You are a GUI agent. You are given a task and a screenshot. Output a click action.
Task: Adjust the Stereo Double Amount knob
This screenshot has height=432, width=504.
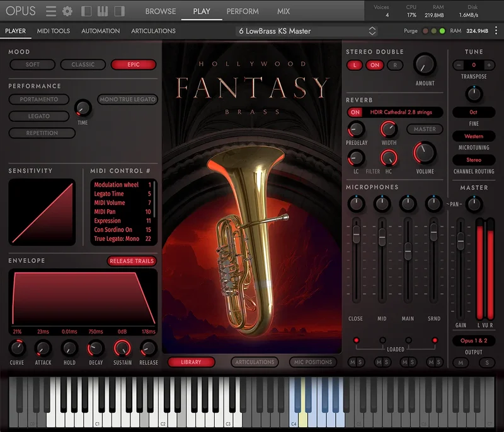[x=425, y=65]
